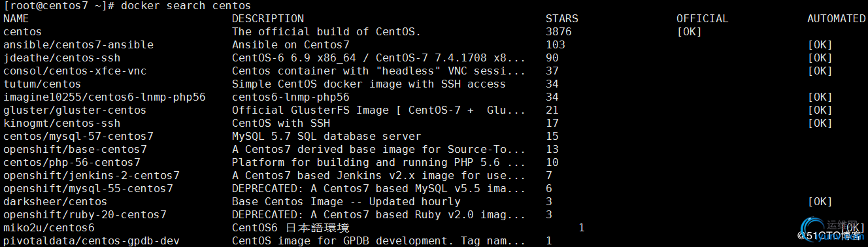Click the miko2u/centos6 image name
The width and height of the screenshot is (868, 247).
[x=49, y=227]
